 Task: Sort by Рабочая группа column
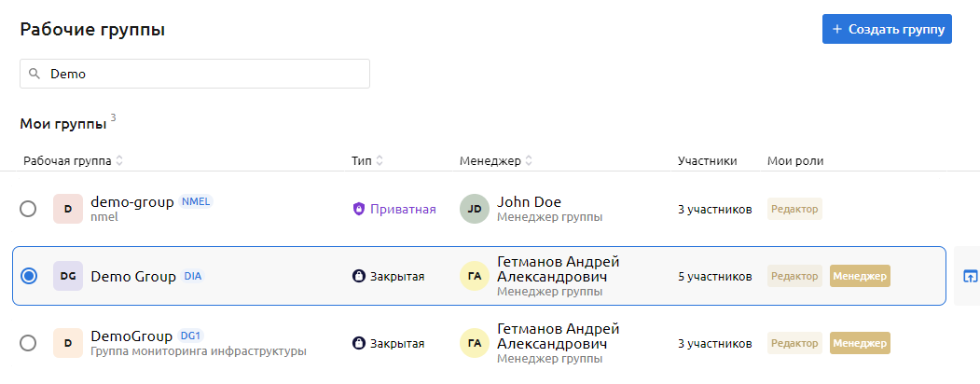coord(119,161)
